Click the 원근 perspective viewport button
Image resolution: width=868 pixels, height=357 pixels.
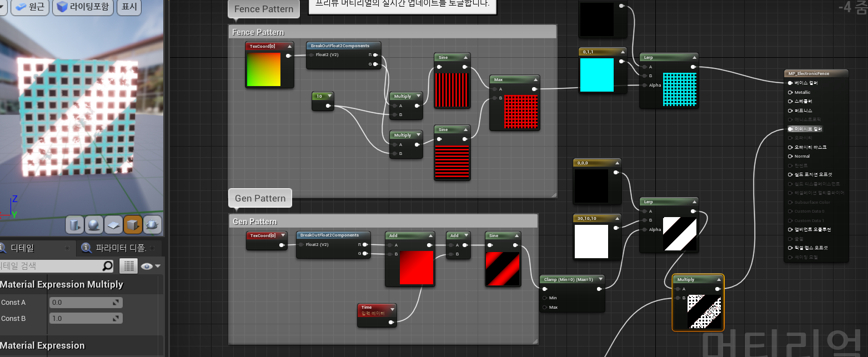pyautogui.click(x=29, y=7)
